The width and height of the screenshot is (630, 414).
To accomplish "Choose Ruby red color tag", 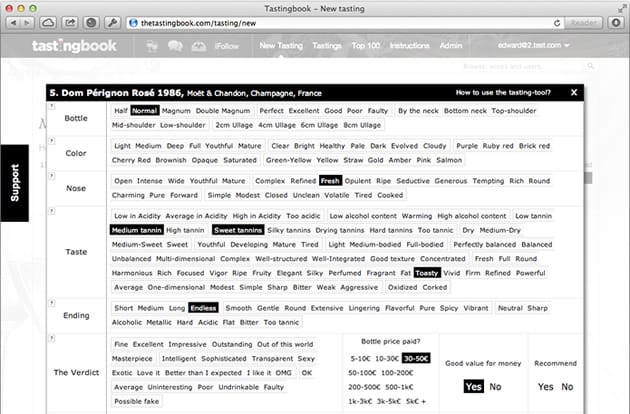I will click(498, 146).
